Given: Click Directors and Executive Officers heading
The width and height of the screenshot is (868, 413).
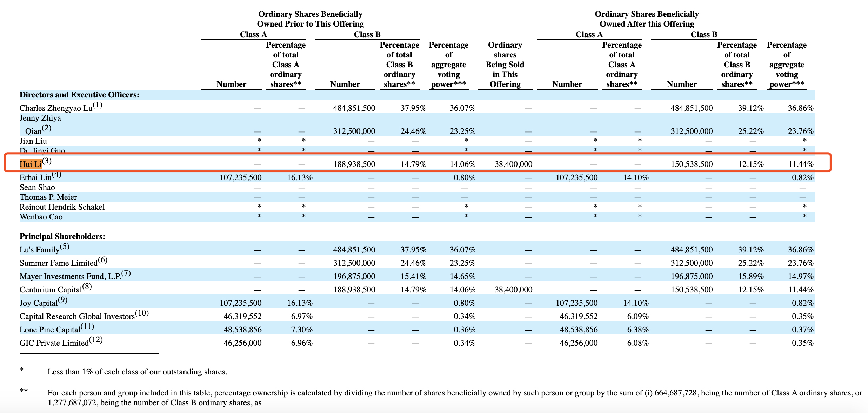Looking at the screenshot, I should (79, 95).
